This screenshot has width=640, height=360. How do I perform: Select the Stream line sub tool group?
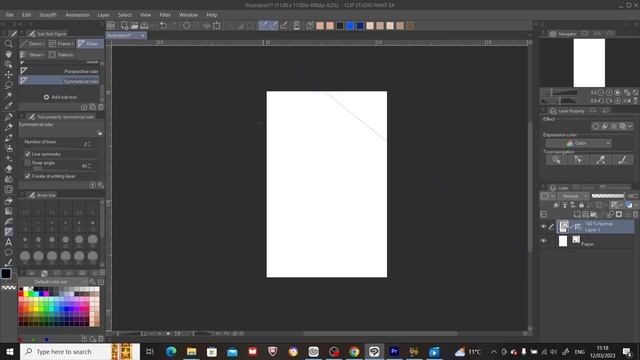point(33,54)
